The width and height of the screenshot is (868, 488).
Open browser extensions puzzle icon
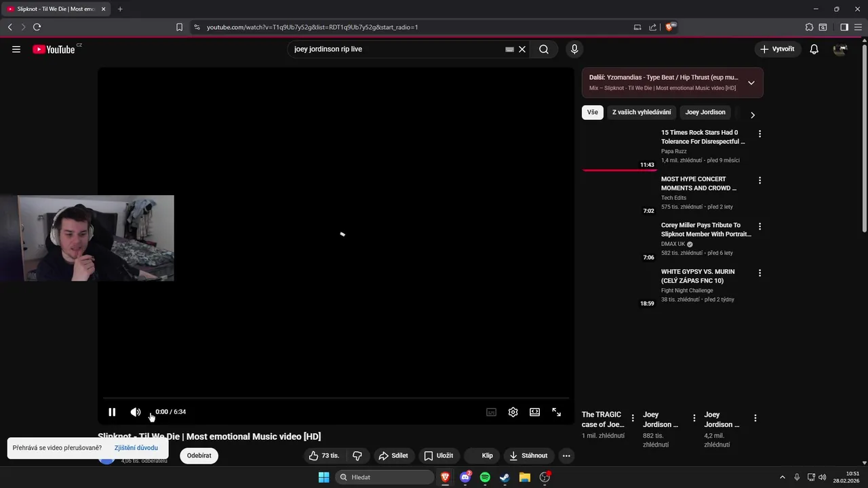pyautogui.click(x=809, y=27)
